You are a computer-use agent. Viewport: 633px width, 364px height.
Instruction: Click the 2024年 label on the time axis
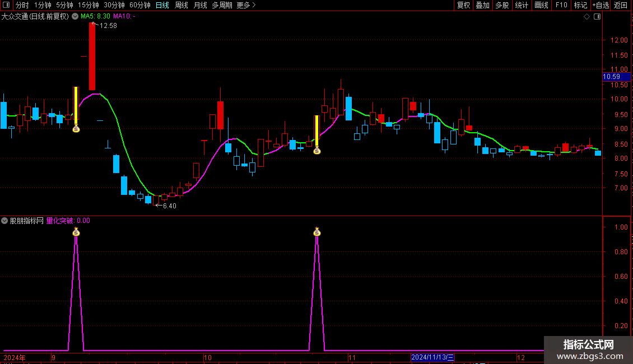point(15,357)
